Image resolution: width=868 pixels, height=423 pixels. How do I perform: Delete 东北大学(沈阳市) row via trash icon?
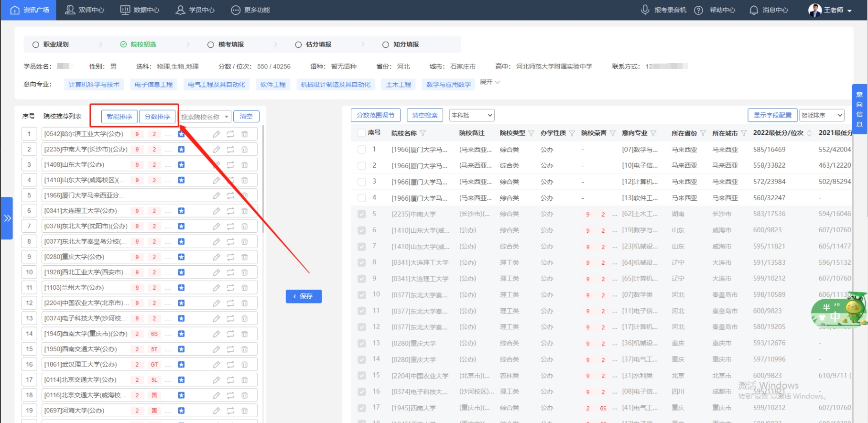tap(244, 226)
